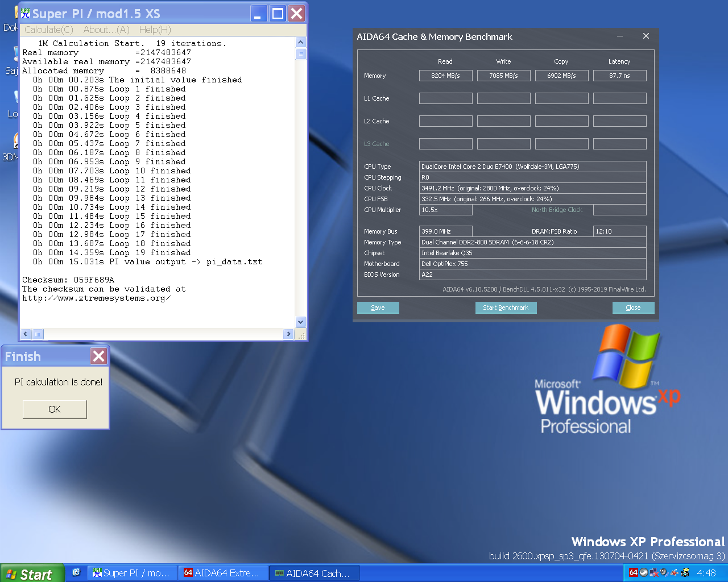This screenshot has height=582, width=728.
Task: Click the BIOS Version A22 value
Action: coord(532,275)
